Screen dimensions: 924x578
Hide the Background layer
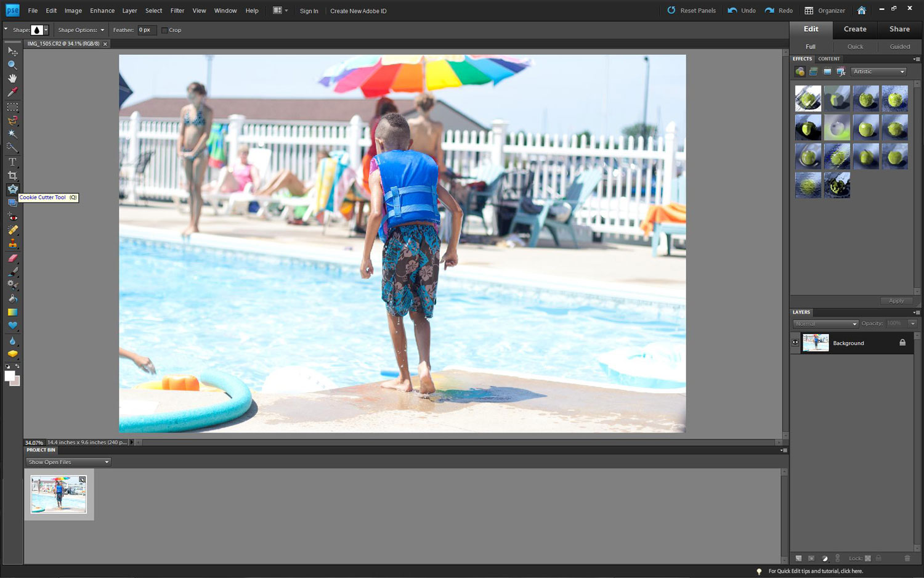(x=795, y=342)
